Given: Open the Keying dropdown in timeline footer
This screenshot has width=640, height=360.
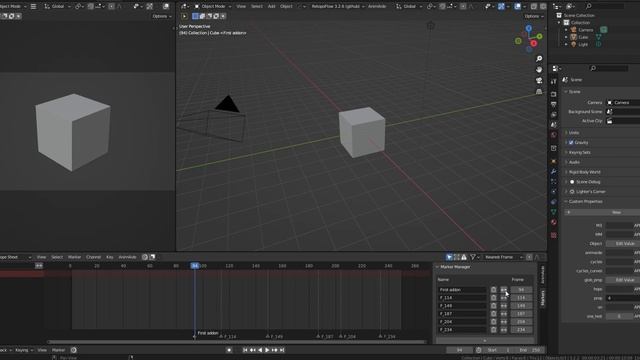Looking at the screenshot, I should point(24,350).
